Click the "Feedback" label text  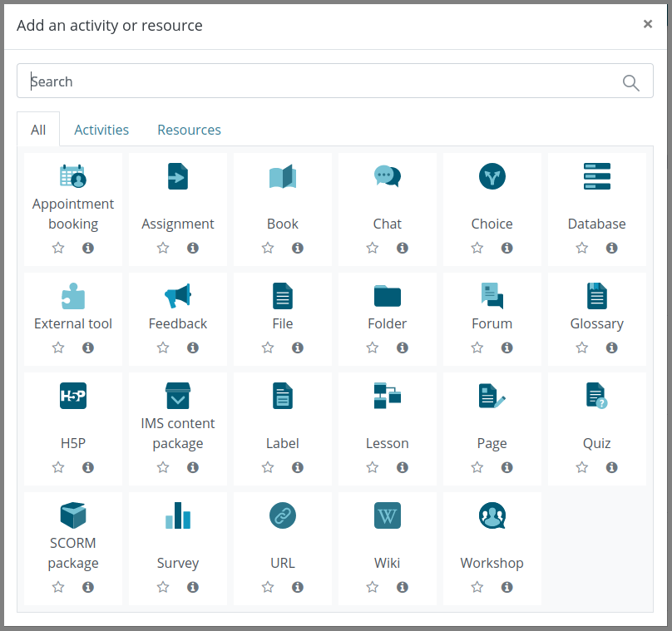(x=178, y=323)
